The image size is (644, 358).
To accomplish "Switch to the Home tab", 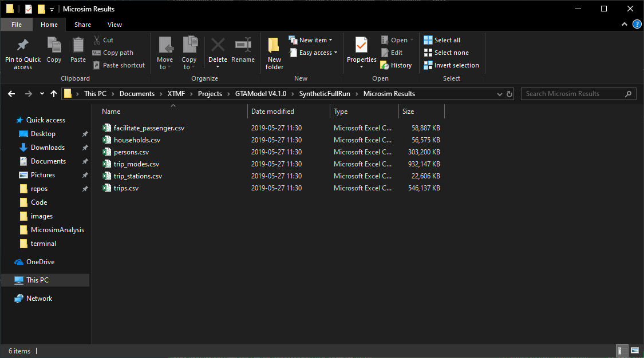I will tap(49, 25).
